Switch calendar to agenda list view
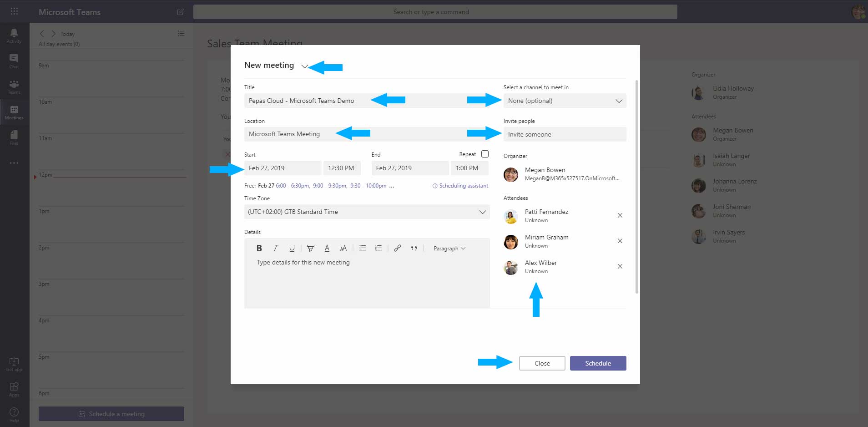This screenshot has height=427, width=868. [181, 33]
